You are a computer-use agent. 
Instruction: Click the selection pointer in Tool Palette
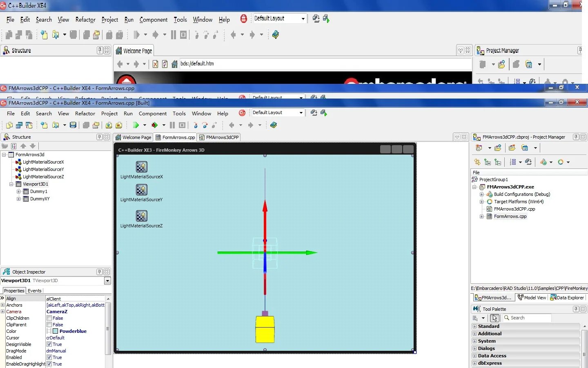tap(494, 318)
